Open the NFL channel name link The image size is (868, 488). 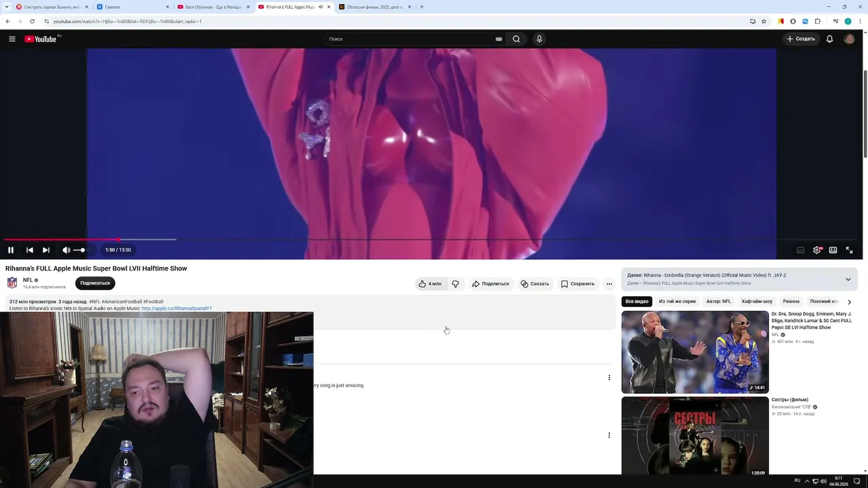tap(28, 280)
